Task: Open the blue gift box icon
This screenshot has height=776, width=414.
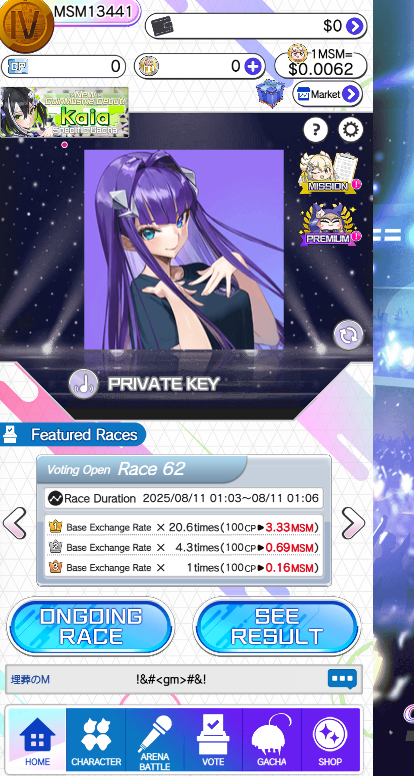Action: point(270,94)
